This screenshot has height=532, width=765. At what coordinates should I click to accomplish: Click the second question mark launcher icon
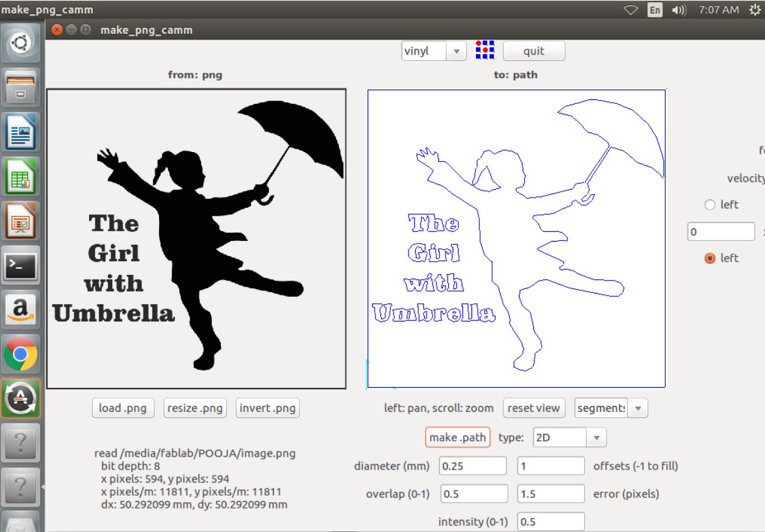pyautogui.click(x=21, y=487)
